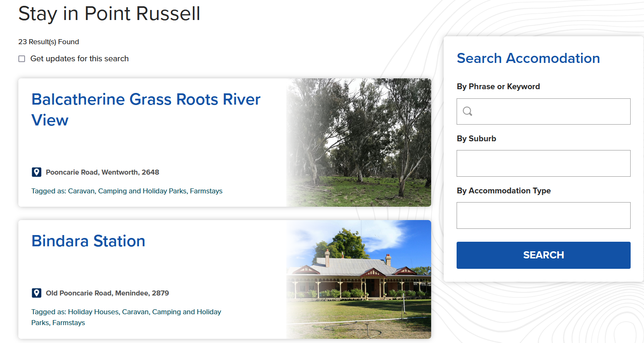Click the '23 Result(s) Found' text

(48, 42)
